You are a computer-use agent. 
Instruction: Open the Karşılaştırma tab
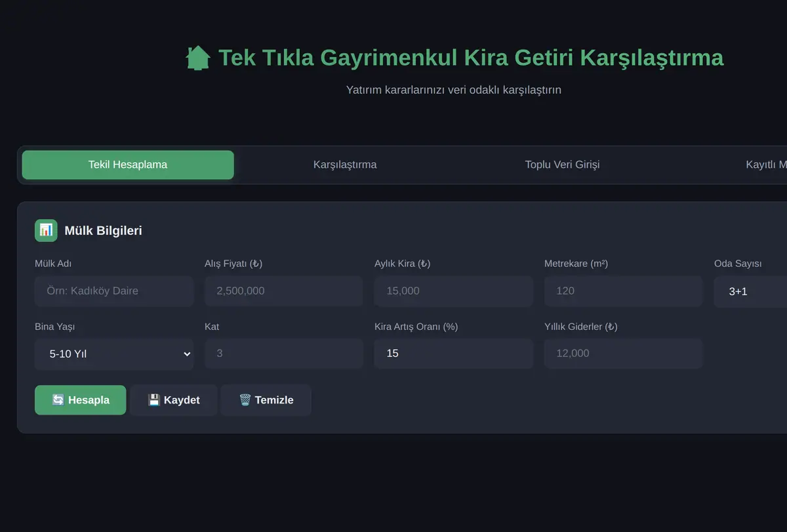click(x=345, y=165)
